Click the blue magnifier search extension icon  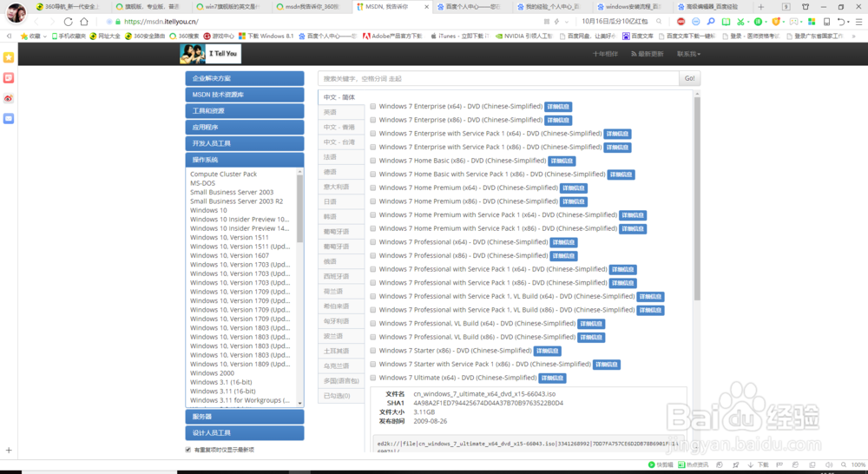(711, 22)
